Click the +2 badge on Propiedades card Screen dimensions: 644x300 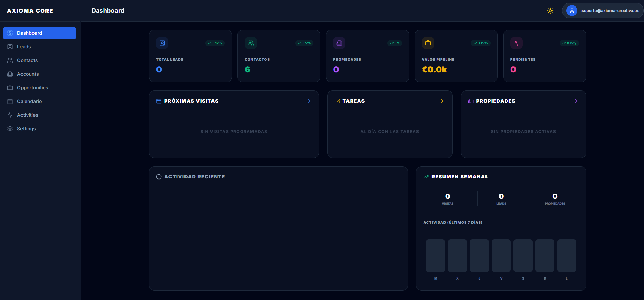point(395,43)
